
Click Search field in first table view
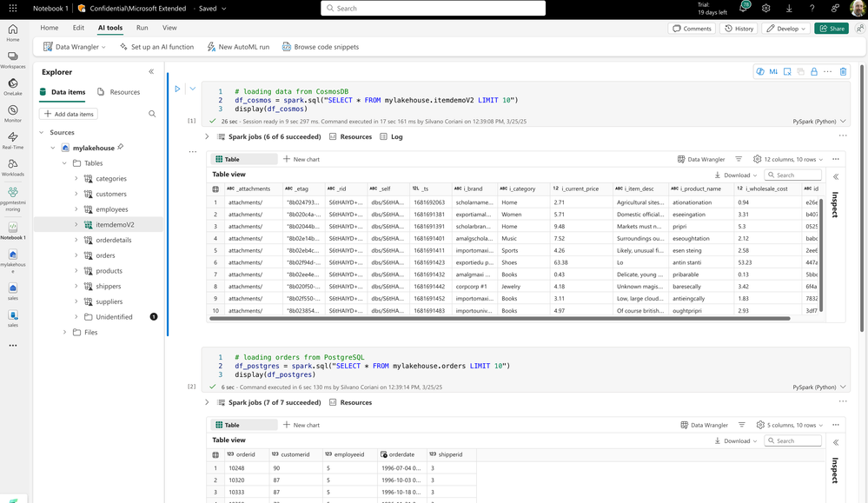(x=792, y=175)
